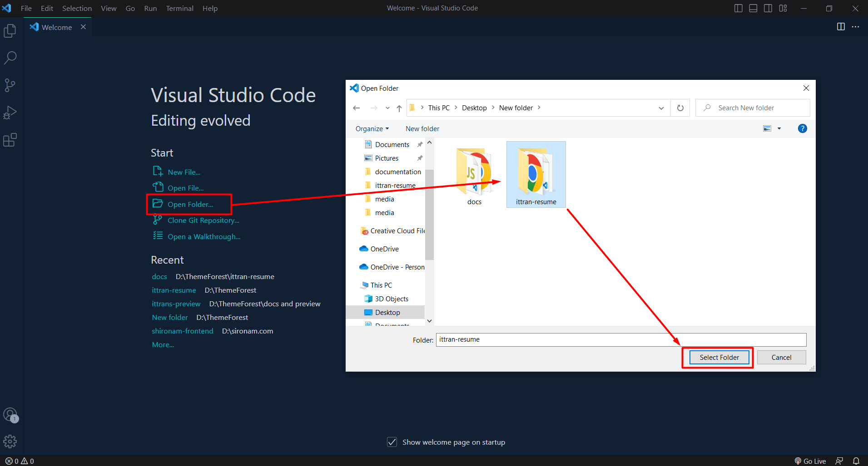This screenshot has width=868, height=466.
Task: Click the Select Folder button
Action: coord(719,358)
